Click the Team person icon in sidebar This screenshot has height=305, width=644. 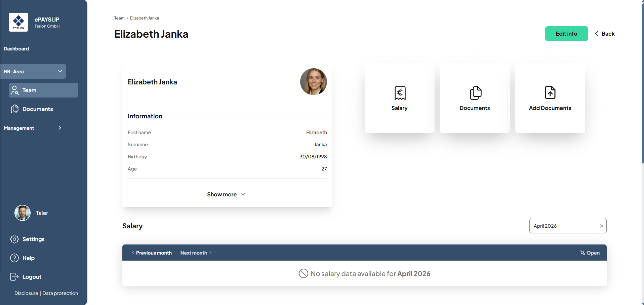pyautogui.click(x=15, y=90)
